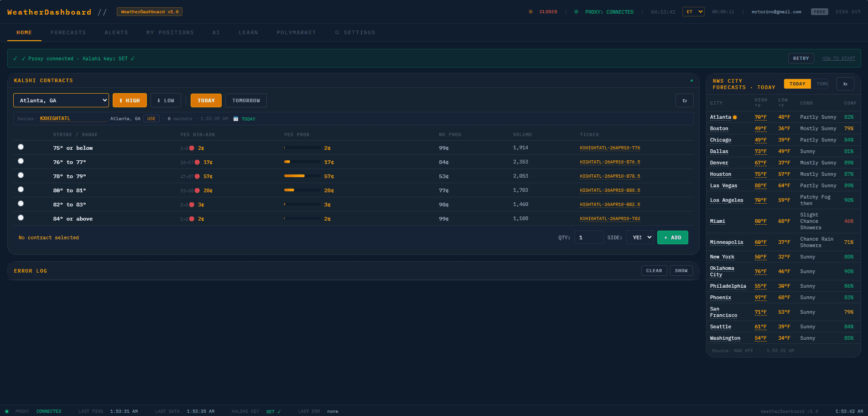The width and height of the screenshot is (868, 416).
Task: Click the QTY input field
Action: point(588,237)
